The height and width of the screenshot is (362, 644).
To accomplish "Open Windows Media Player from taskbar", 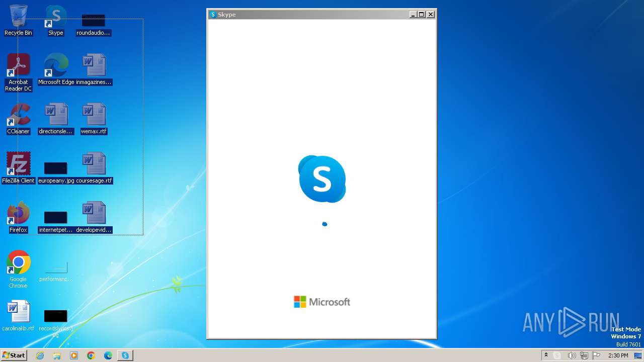I will tap(74, 355).
